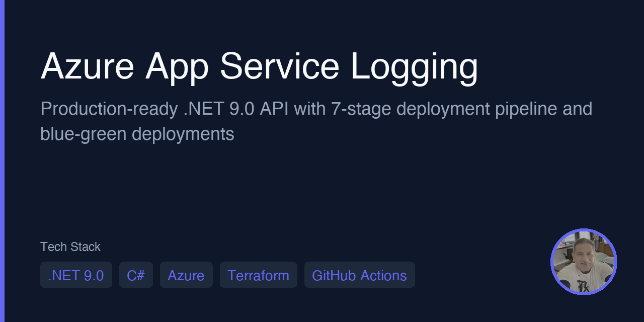Select the Tech Stack section label
Viewport: 644px width, 322px height.
tap(70, 247)
